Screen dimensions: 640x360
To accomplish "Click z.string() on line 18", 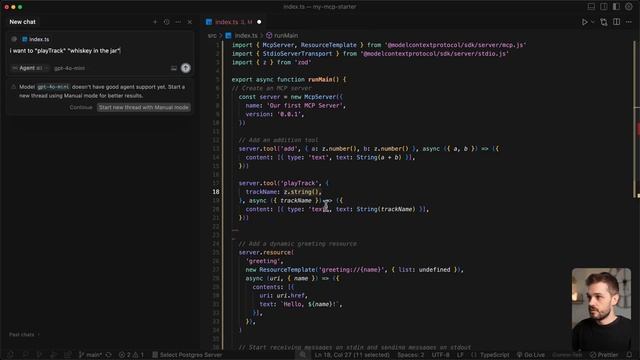I will click(301, 192).
